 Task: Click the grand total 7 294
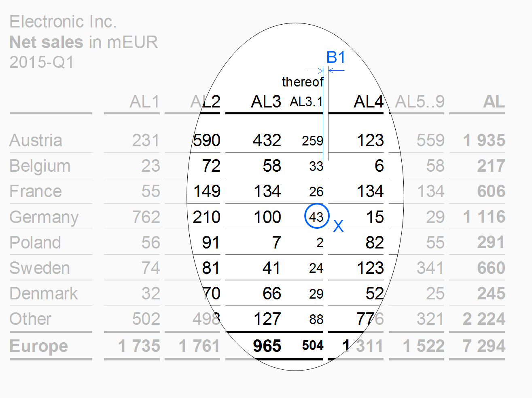[x=484, y=346]
